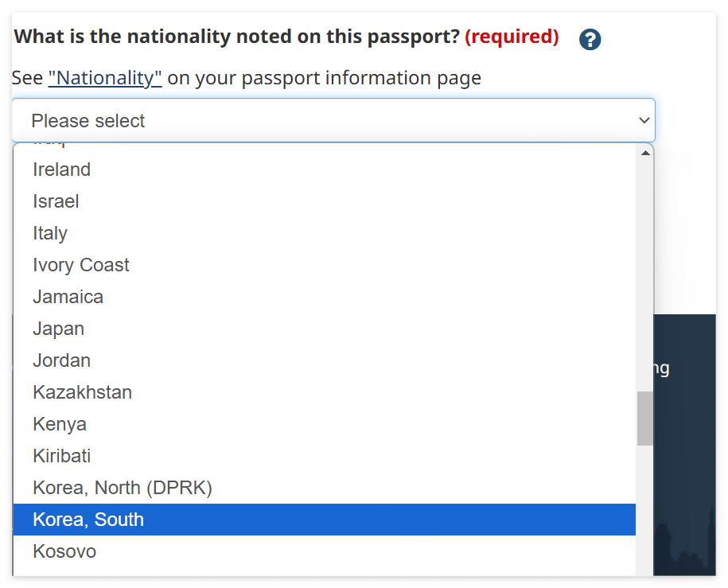Click the help question mark icon
Image resolution: width=728 pixels, height=588 pixels.
point(590,39)
